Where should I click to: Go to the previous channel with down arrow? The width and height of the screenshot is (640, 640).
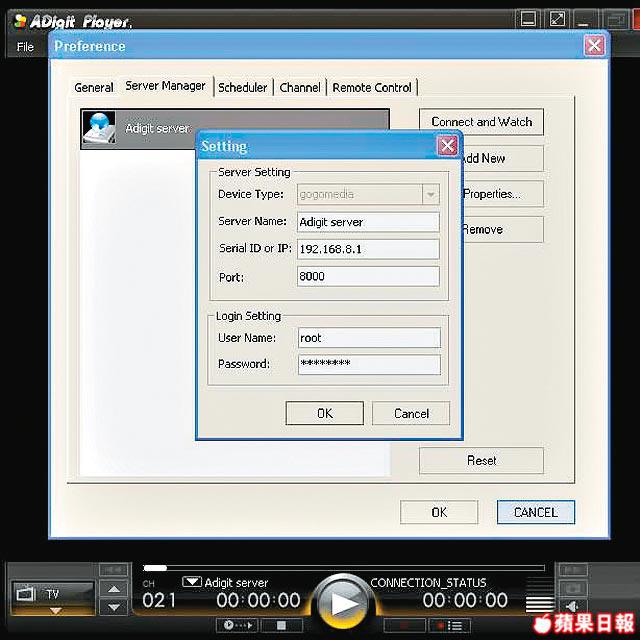[x=114, y=607]
